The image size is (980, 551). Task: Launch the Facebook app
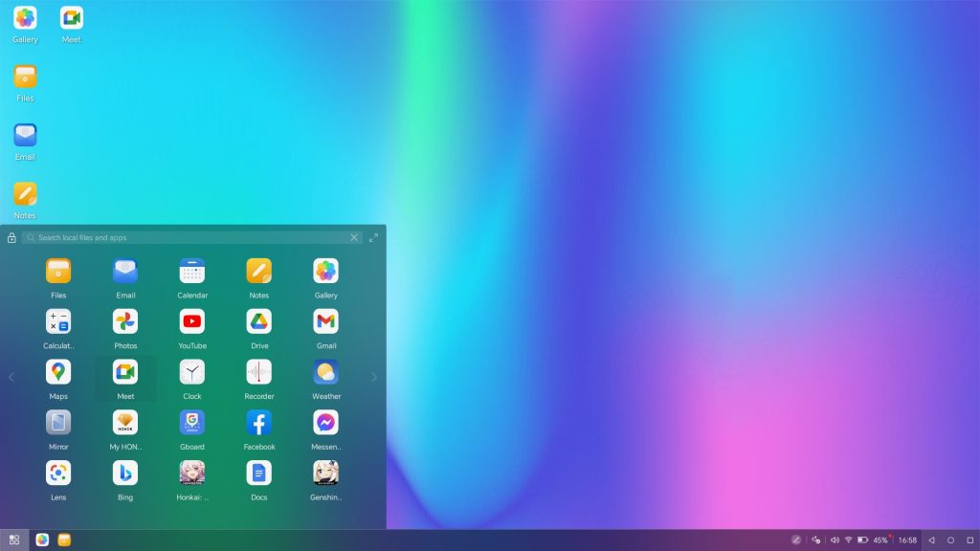click(259, 423)
